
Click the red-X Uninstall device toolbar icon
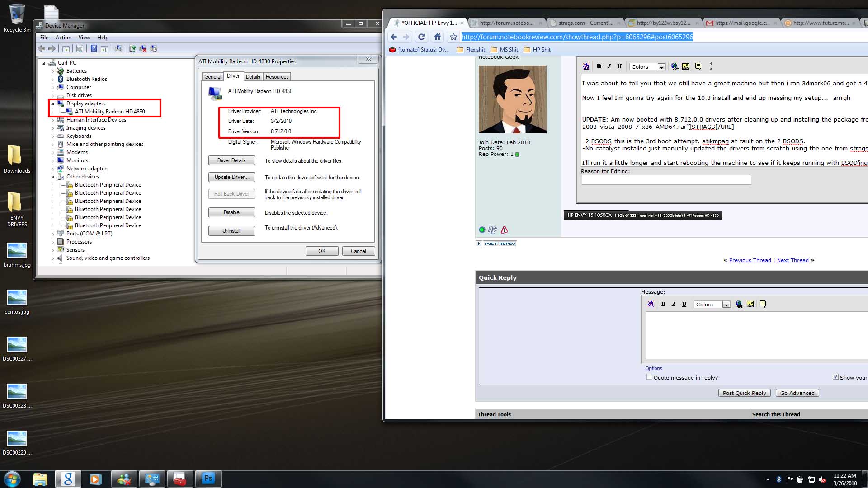tap(143, 48)
